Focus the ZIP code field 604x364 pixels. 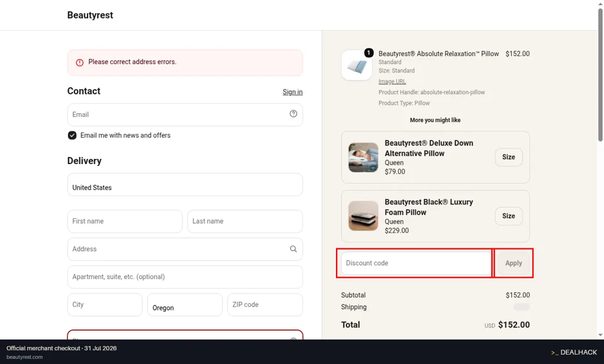[265, 305]
